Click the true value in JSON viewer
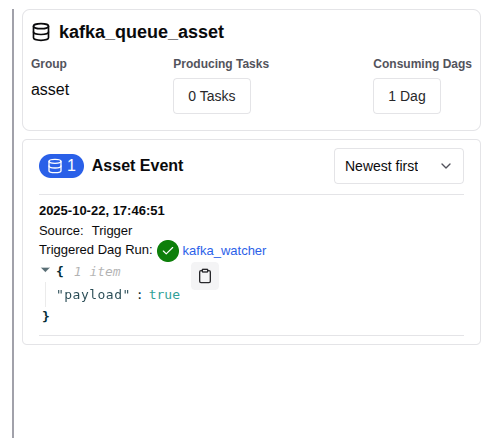This screenshot has height=438, width=486. [165, 295]
